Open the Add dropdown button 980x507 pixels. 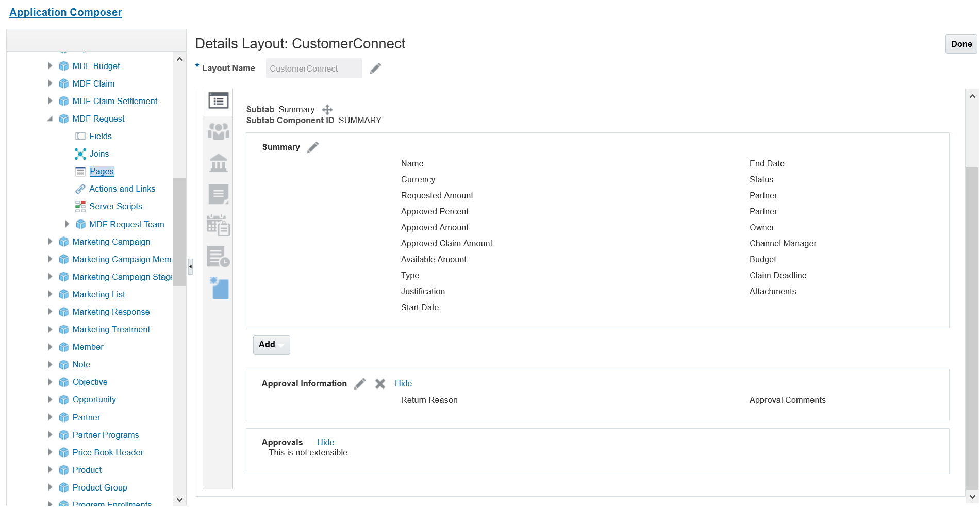coord(271,345)
